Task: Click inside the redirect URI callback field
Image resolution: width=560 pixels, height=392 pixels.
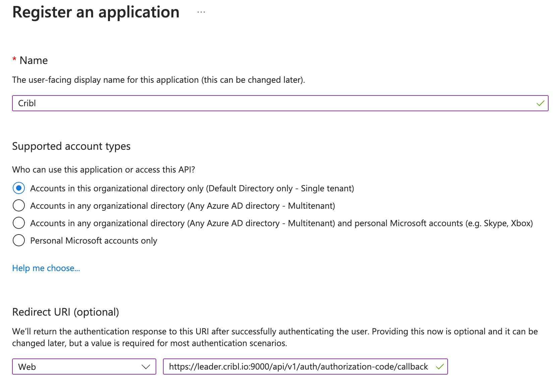Action: [x=298, y=367]
